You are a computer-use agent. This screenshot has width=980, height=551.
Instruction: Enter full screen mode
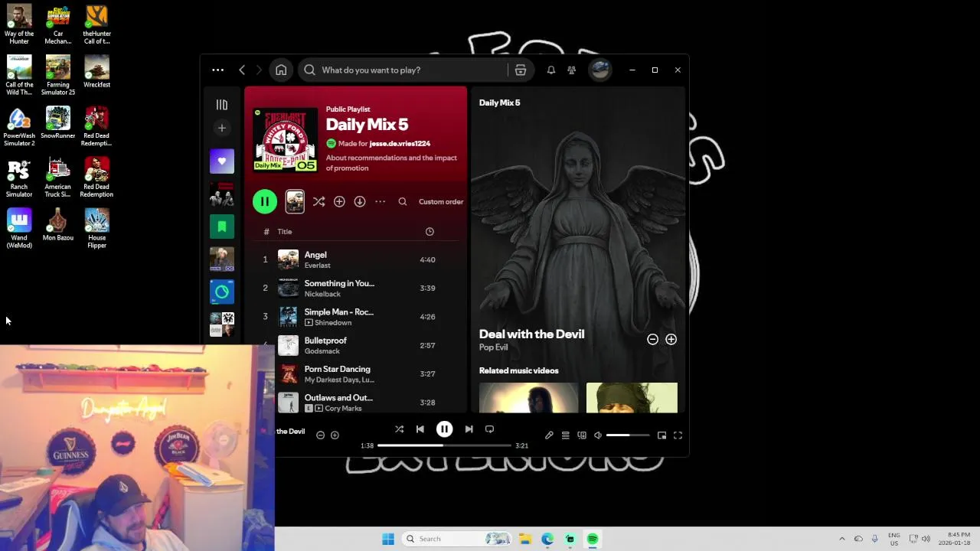(x=678, y=435)
